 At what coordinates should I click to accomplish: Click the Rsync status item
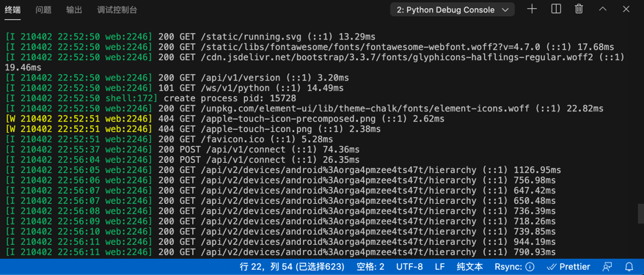514,267
